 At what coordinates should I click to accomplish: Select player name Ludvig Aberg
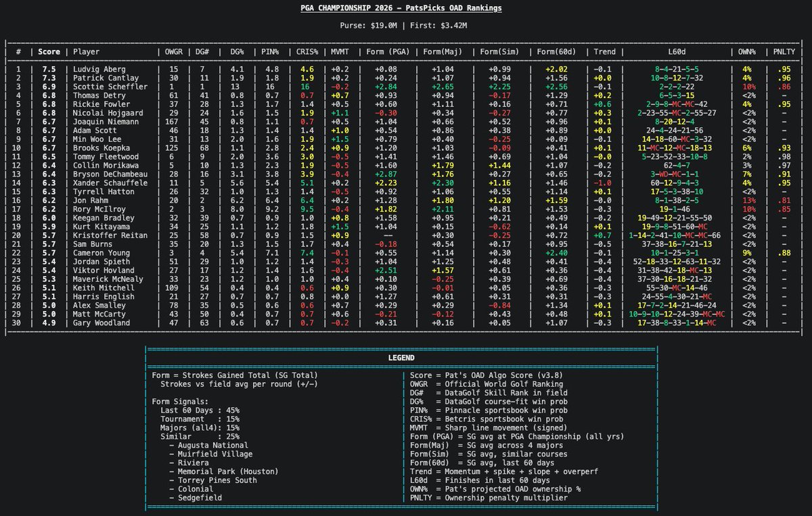100,69
